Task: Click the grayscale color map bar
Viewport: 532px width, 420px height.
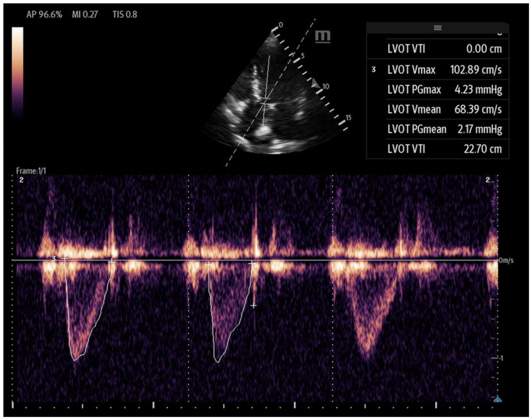Action: (x=17, y=74)
